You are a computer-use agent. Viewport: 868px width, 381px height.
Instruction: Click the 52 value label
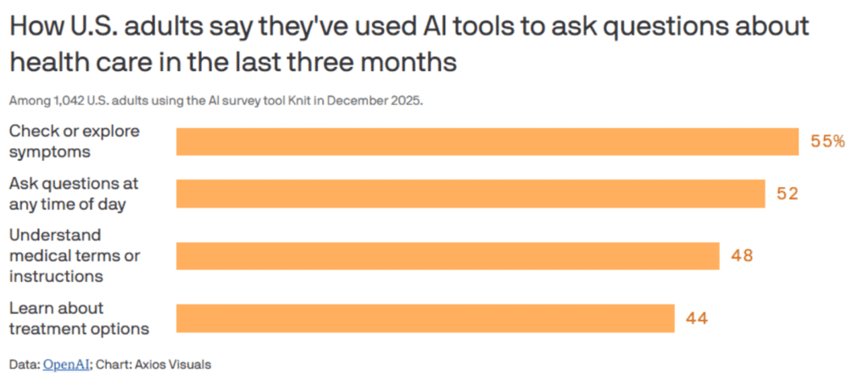click(x=787, y=194)
